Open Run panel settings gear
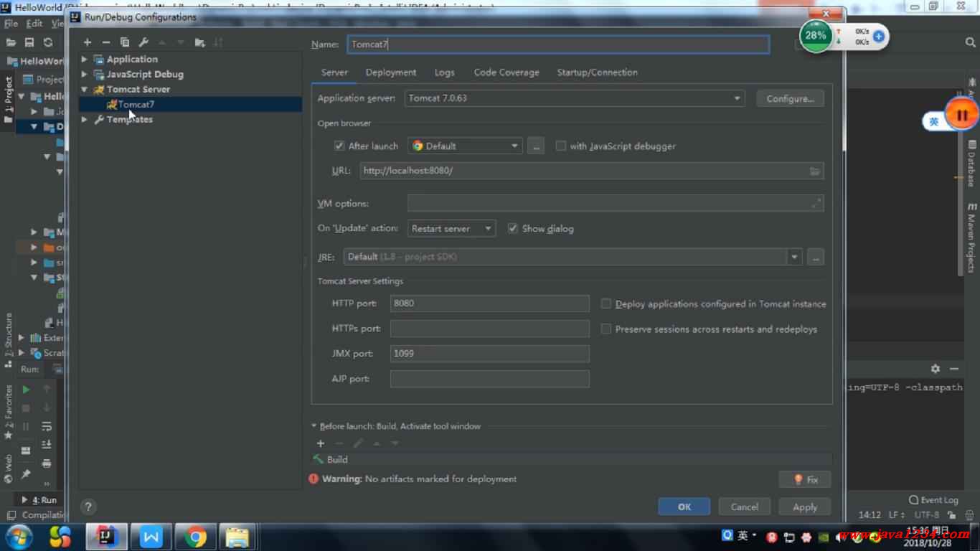 (936, 369)
